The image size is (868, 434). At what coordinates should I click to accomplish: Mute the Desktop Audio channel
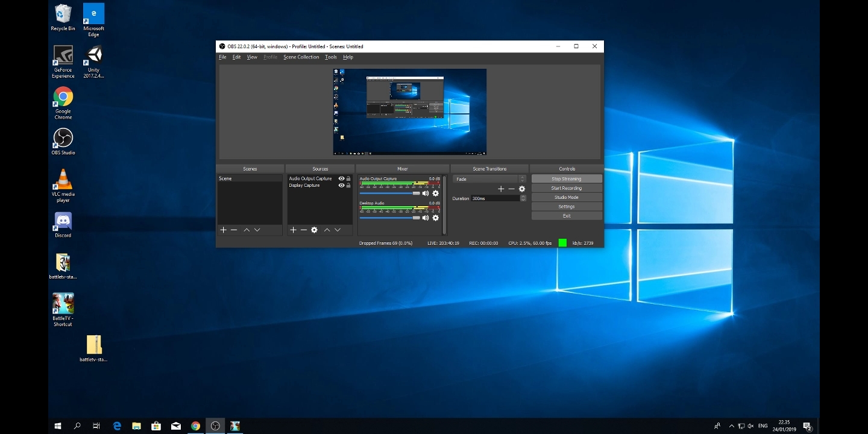(426, 218)
